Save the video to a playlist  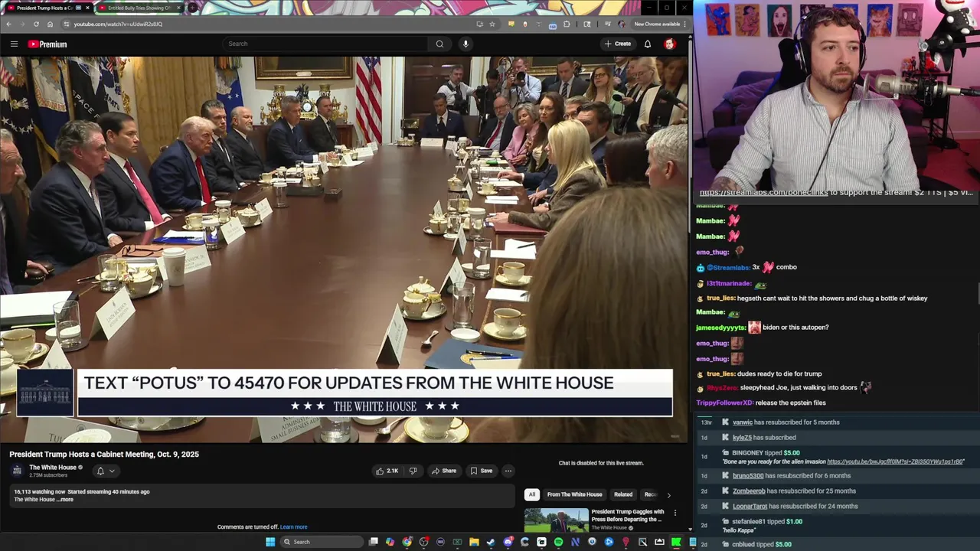coord(482,471)
